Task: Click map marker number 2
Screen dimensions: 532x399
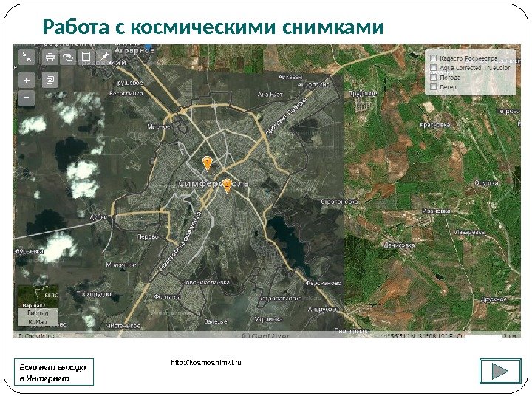Action: [x=227, y=186]
